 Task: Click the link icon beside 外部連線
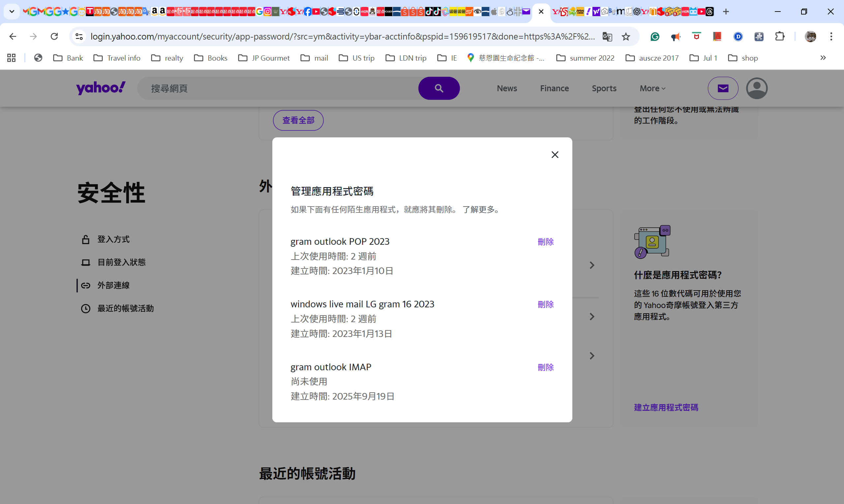(x=86, y=285)
